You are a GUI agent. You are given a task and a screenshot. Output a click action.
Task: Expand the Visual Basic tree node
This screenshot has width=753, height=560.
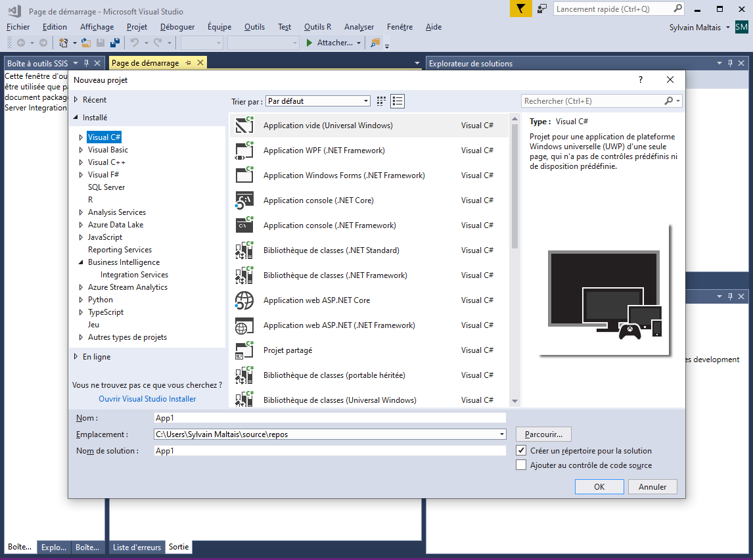[81, 150]
